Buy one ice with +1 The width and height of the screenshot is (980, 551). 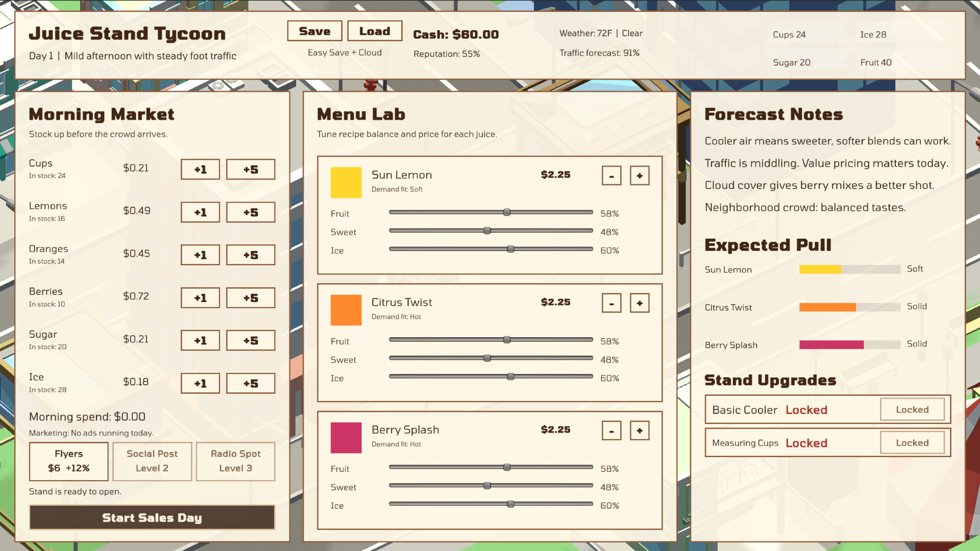[200, 383]
